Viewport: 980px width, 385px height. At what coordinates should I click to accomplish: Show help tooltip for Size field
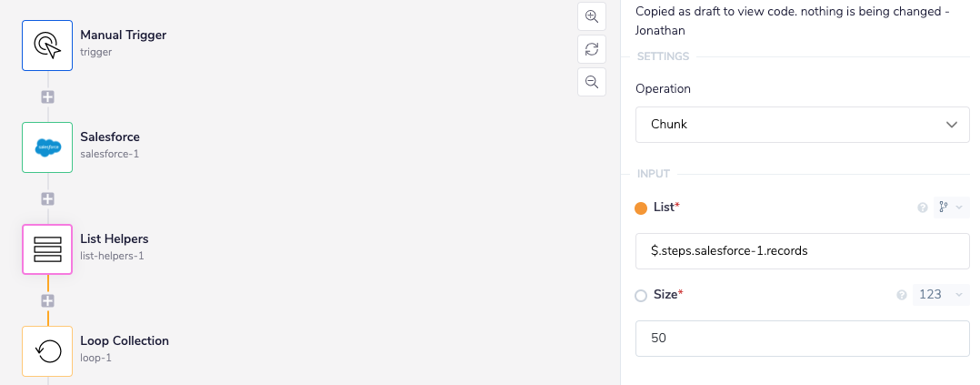click(902, 295)
